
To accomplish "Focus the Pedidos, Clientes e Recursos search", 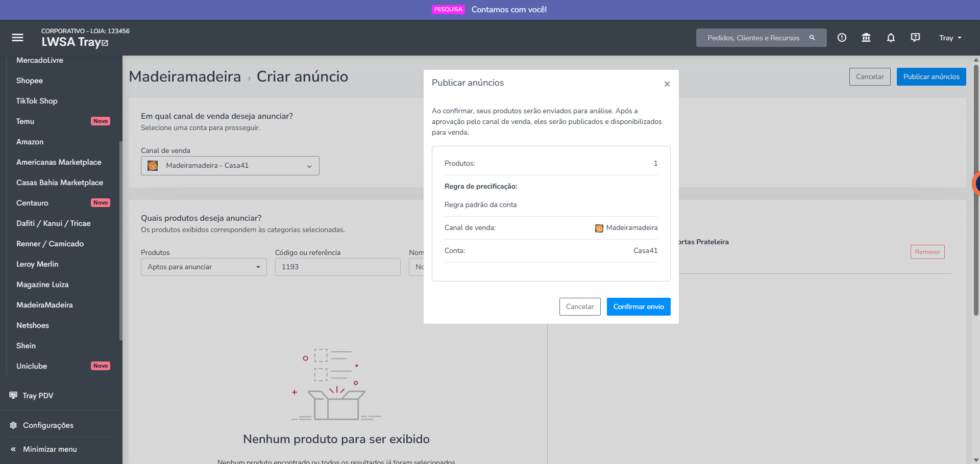I will 761,38.
